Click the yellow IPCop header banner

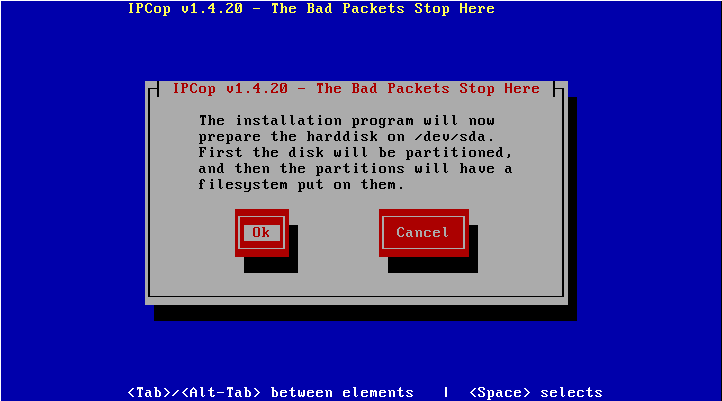click(x=311, y=9)
